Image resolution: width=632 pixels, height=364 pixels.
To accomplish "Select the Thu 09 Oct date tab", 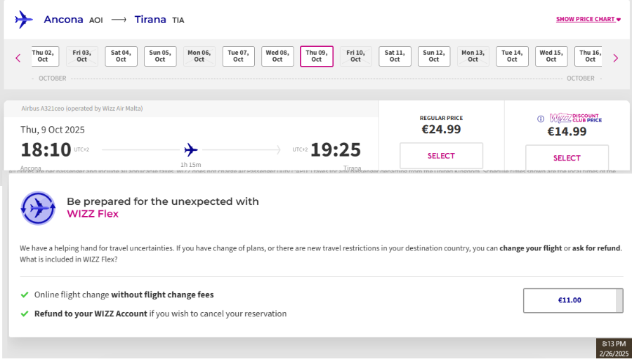I will 317,56.
